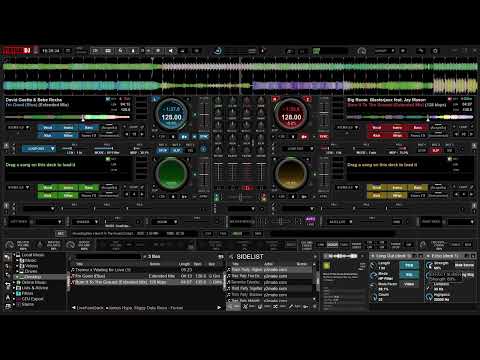Toggle the blue Vocal stem pad on deck 1
480x360 pixels.
48,128
